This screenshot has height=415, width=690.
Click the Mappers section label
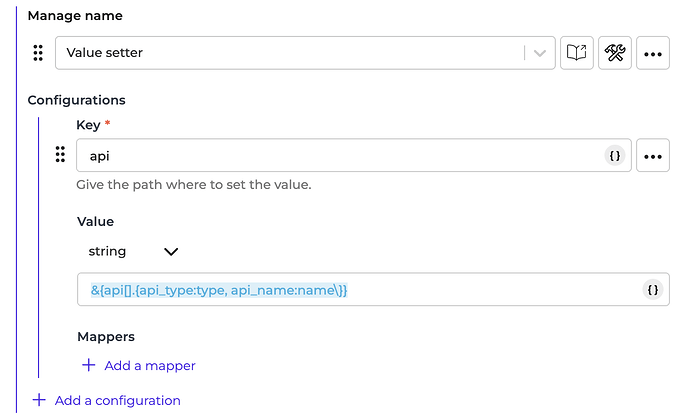[x=105, y=337]
